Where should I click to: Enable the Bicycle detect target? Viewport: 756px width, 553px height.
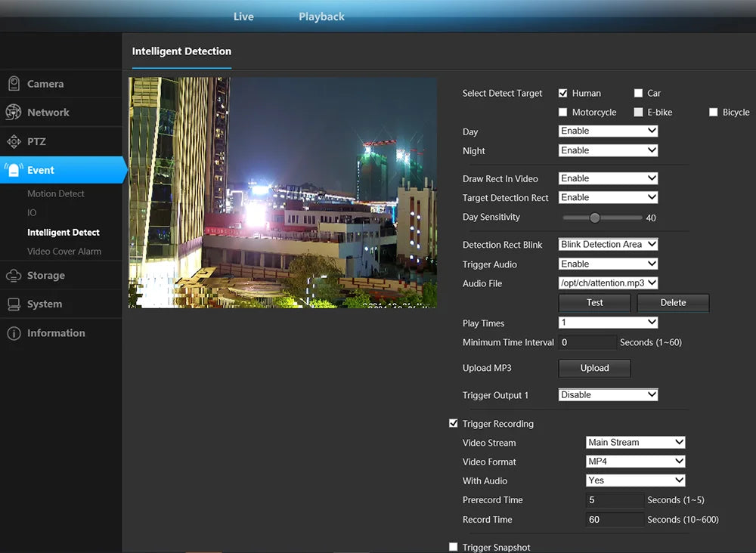pyautogui.click(x=714, y=112)
